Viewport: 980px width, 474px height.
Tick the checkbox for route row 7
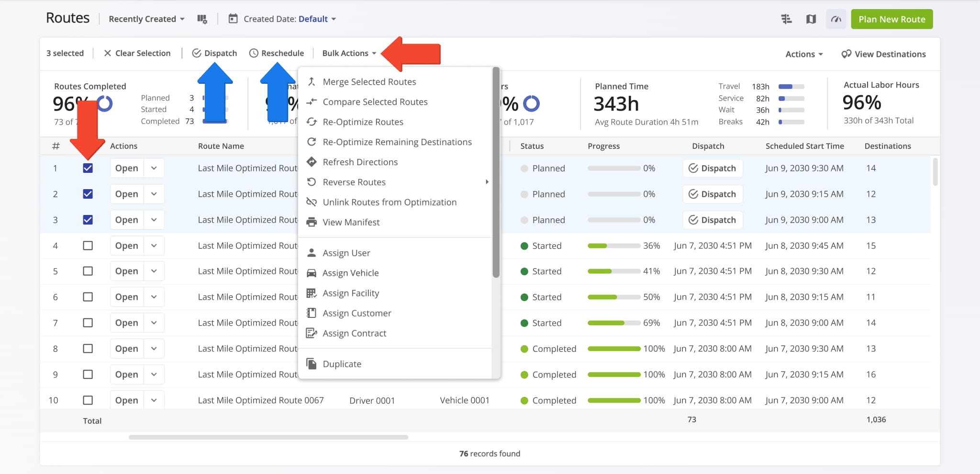tap(88, 323)
